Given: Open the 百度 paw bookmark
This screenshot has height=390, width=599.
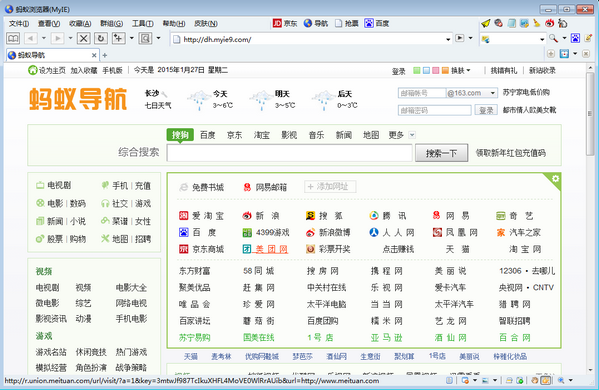Looking at the screenshot, I should (377, 23).
